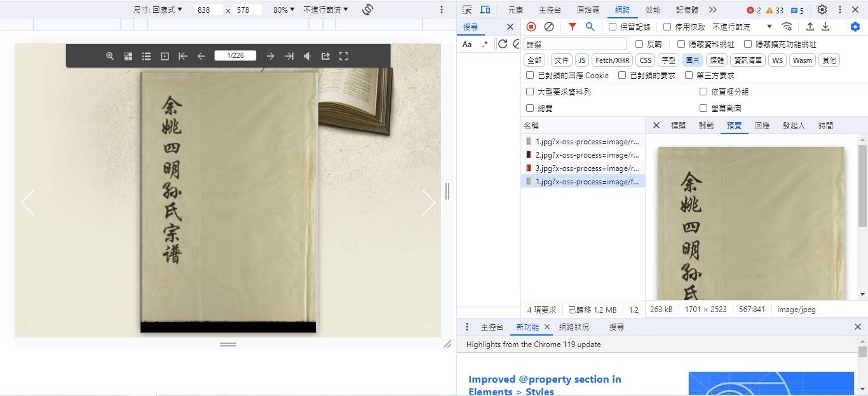Expand more DevTools tabs chevron
Image resolution: width=868 pixels, height=396 pixels.
coord(713,10)
